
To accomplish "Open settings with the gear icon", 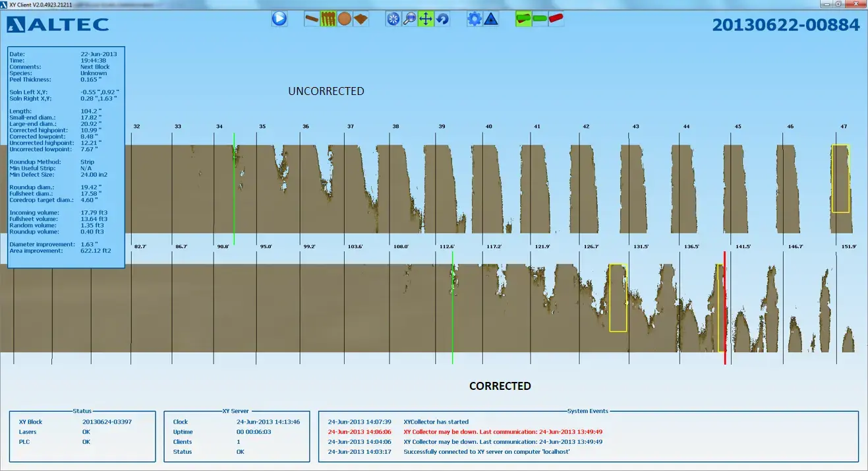I will [475, 19].
